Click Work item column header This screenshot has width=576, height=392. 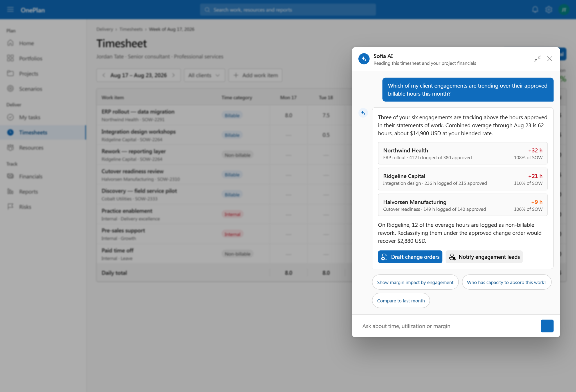112,97
